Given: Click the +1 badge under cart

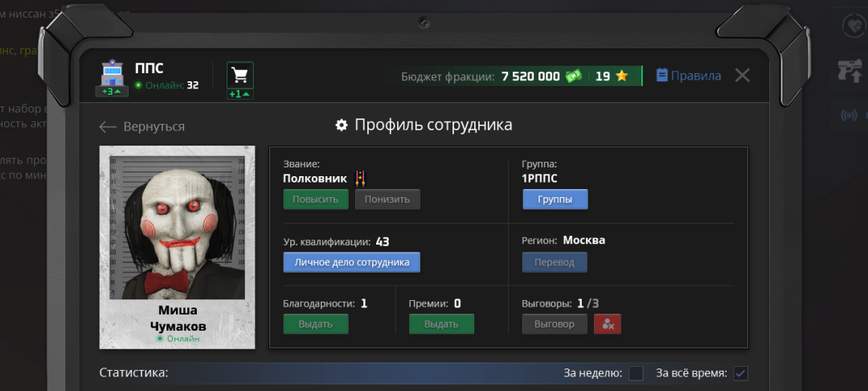Looking at the screenshot, I should (240, 94).
